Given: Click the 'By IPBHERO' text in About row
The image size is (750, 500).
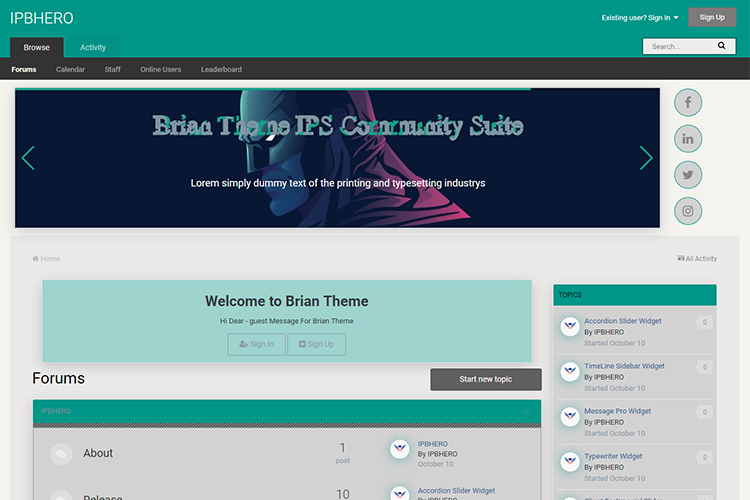Looking at the screenshot, I should [x=438, y=454].
